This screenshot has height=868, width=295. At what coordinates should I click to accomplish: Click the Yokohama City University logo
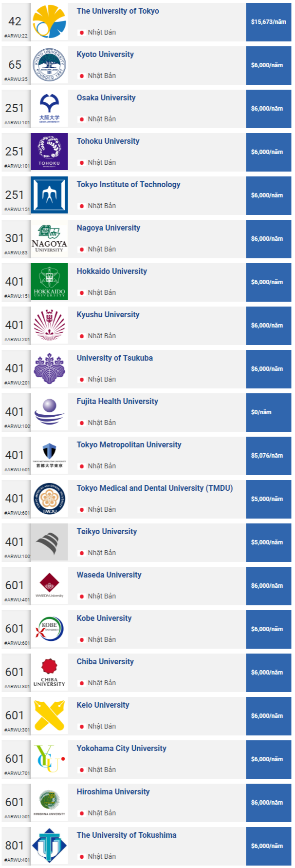pyautogui.click(x=49, y=759)
